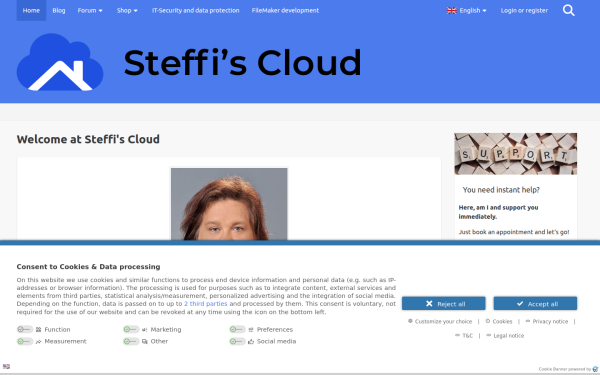
Task: Toggle the Other cookies switch
Action: pyautogui.click(x=131, y=341)
